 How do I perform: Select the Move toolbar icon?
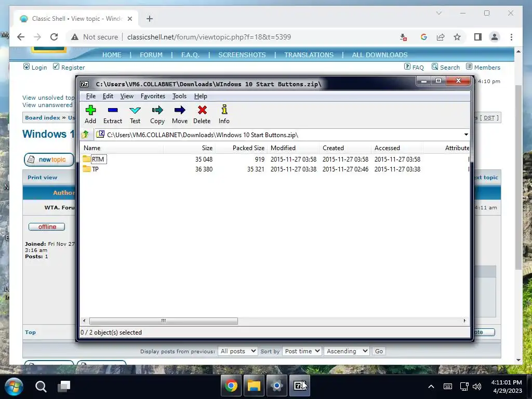pos(180,114)
